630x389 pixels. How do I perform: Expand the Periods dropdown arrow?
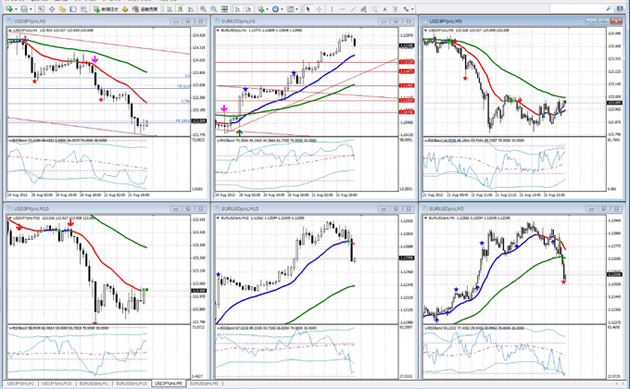[x=282, y=9]
